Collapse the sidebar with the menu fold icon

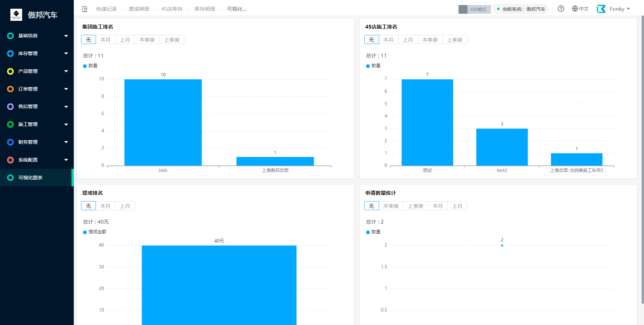(85, 9)
